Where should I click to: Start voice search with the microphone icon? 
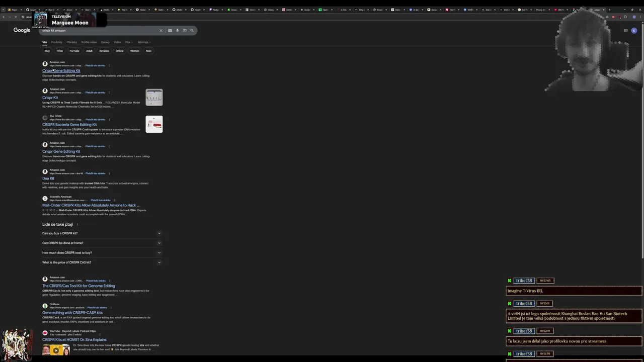[177, 31]
